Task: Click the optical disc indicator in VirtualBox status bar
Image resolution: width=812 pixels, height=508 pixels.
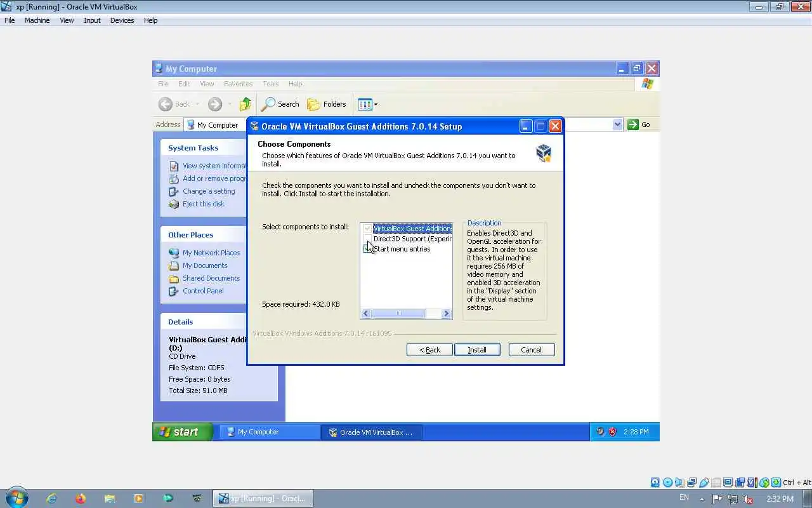Action: click(667, 483)
